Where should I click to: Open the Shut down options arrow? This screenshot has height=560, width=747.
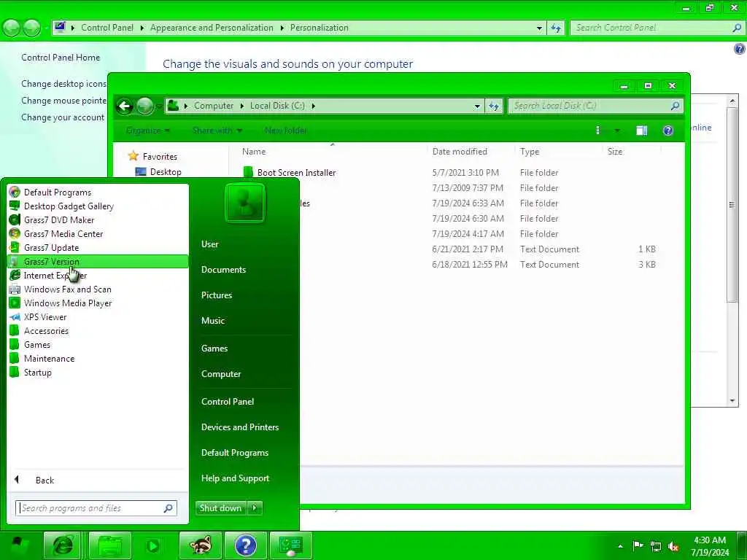pos(255,508)
